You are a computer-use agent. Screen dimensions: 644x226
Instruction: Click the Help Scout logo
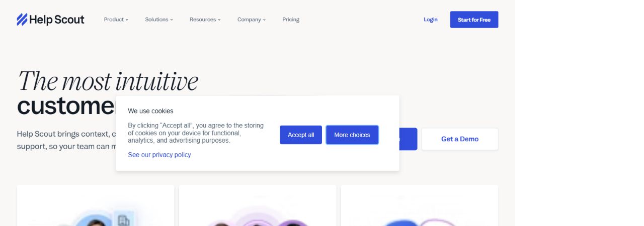pos(50,20)
